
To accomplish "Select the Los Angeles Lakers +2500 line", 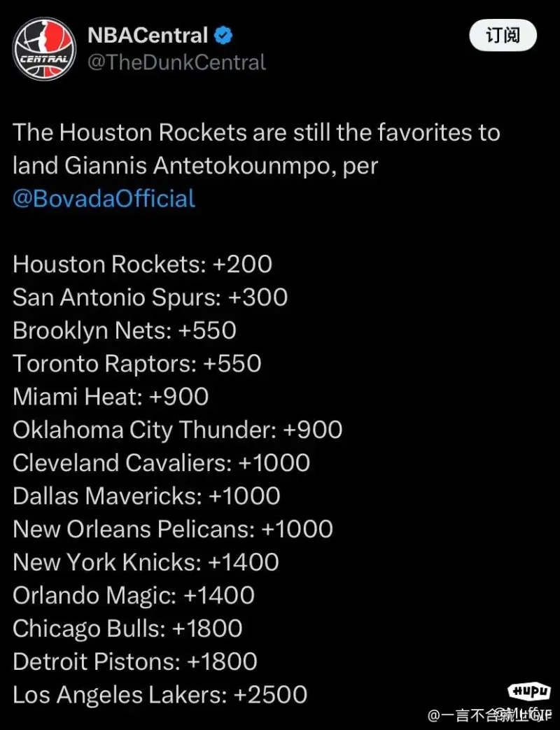I will point(160,694).
